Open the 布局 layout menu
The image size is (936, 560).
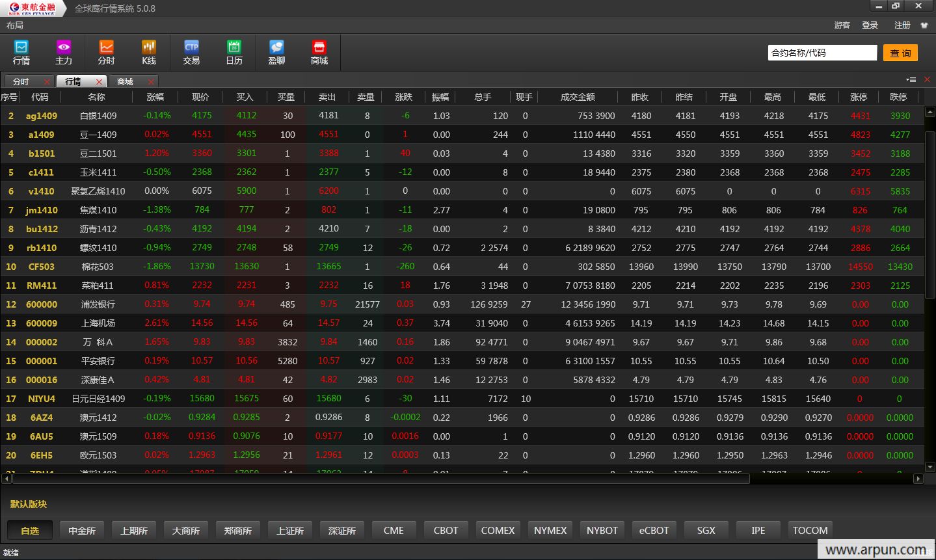click(x=14, y=25)
